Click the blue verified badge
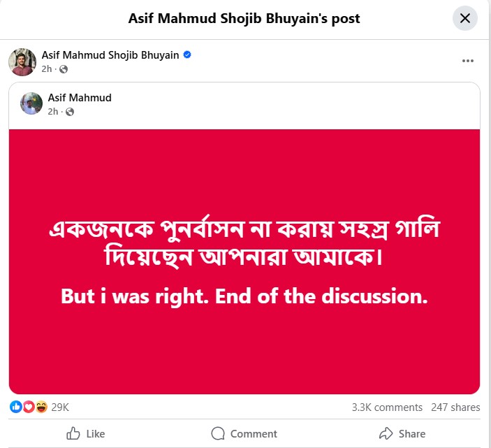The image size is (491, 448). coord(187,55)
